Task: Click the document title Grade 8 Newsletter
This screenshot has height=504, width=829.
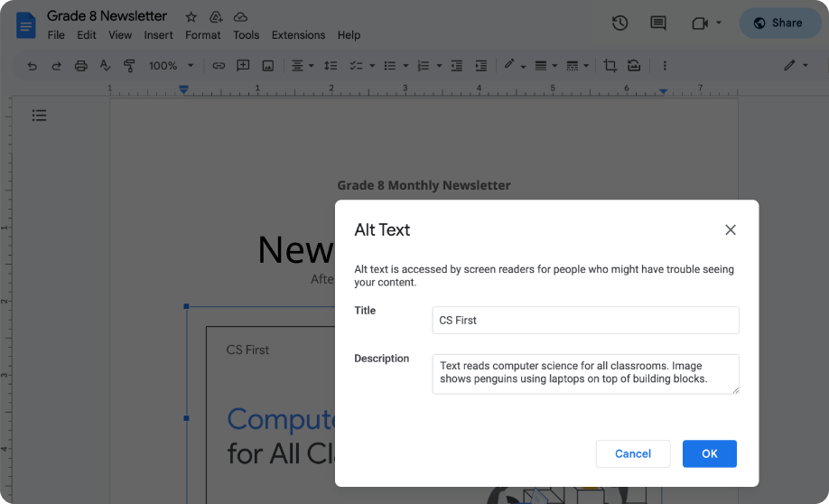Action: [x=107, y=16]
